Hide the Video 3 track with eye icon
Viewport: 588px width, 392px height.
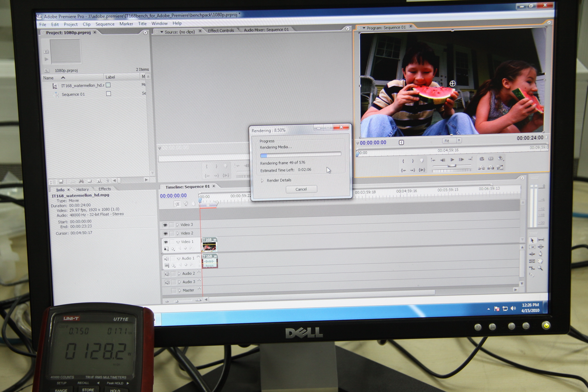click(x=165, y=225)
